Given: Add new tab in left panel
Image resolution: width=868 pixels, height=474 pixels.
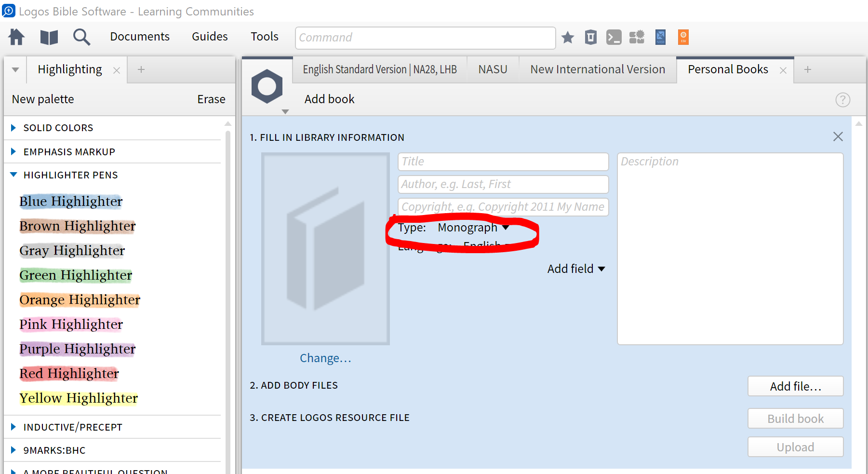Looking at the screenshot, I should coord(141,69).
